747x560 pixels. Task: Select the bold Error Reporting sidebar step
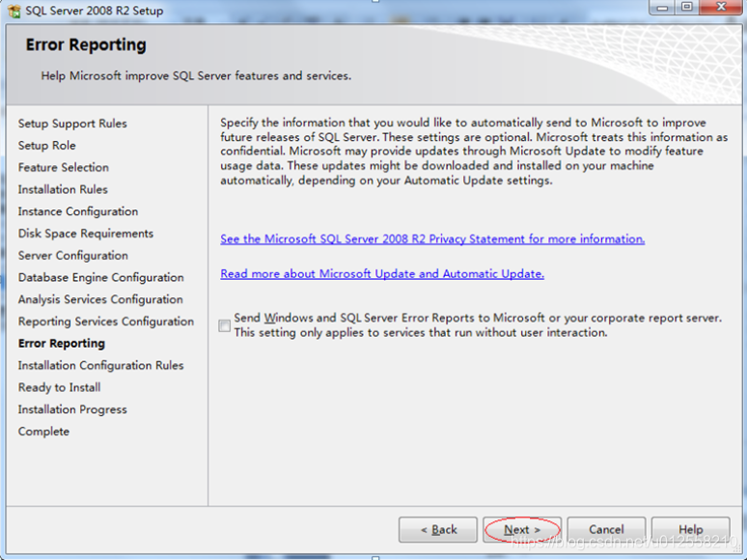(x=62, y=343)
